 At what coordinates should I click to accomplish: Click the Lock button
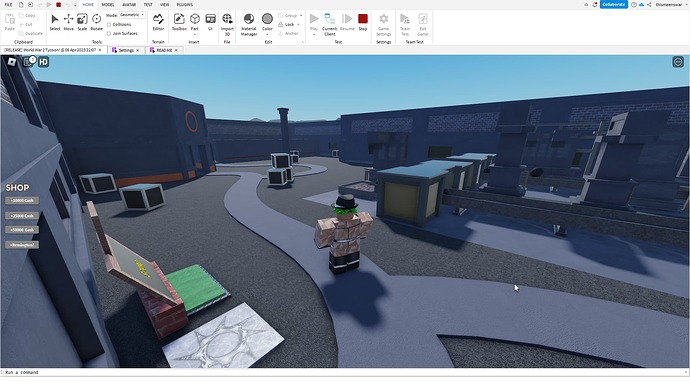(286, 25)
